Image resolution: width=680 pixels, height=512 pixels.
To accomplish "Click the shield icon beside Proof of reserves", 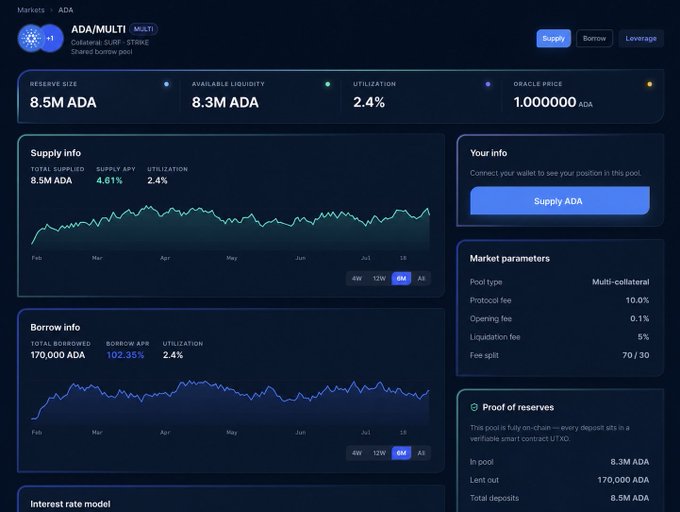I will (474, 407).
